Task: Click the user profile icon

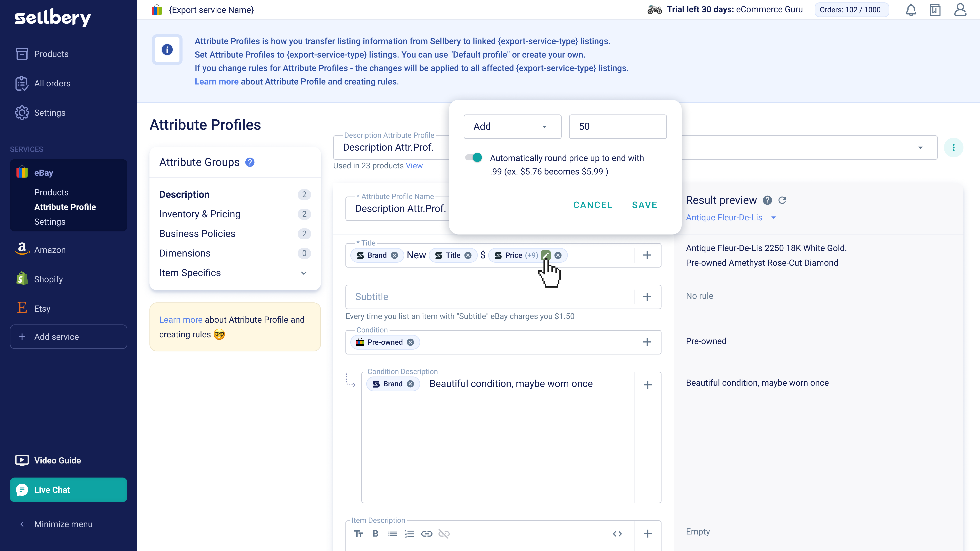Action: click(960, 10)
